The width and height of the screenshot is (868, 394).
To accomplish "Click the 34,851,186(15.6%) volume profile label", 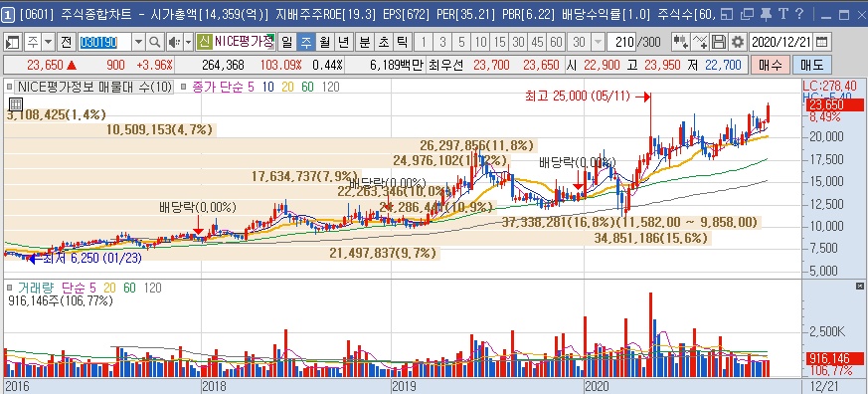I will (651, 238).
